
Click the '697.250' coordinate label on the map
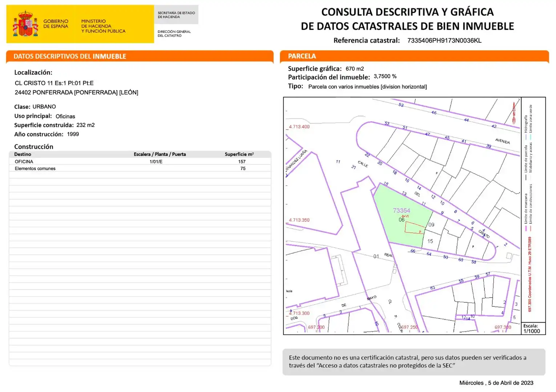point(410,327)
